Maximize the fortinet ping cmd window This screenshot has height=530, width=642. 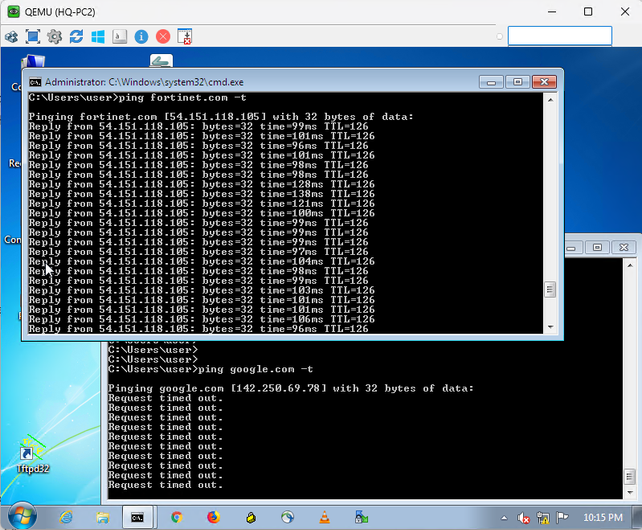click(518, 82)
